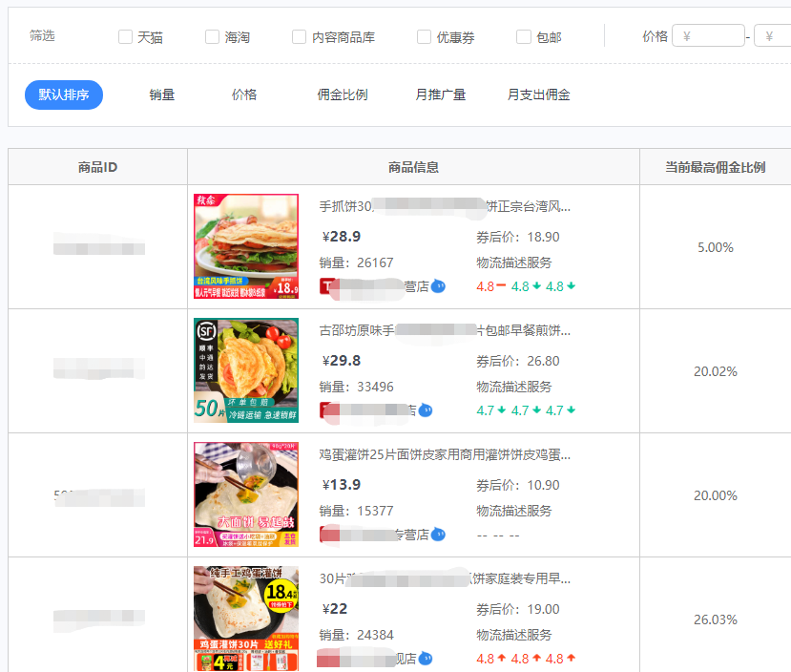
Task: Click the red 4.8 rising ratings in 30片 row
Action: pos(526,659)
